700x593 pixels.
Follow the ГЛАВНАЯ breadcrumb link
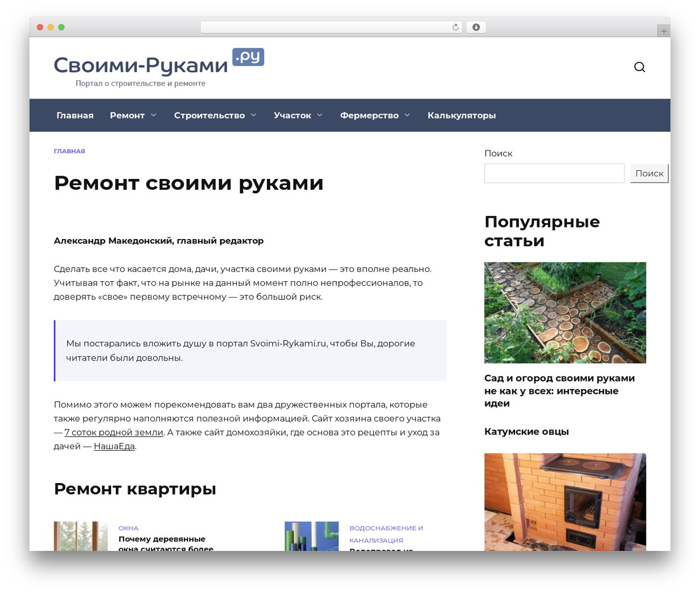tap(69, 151)
